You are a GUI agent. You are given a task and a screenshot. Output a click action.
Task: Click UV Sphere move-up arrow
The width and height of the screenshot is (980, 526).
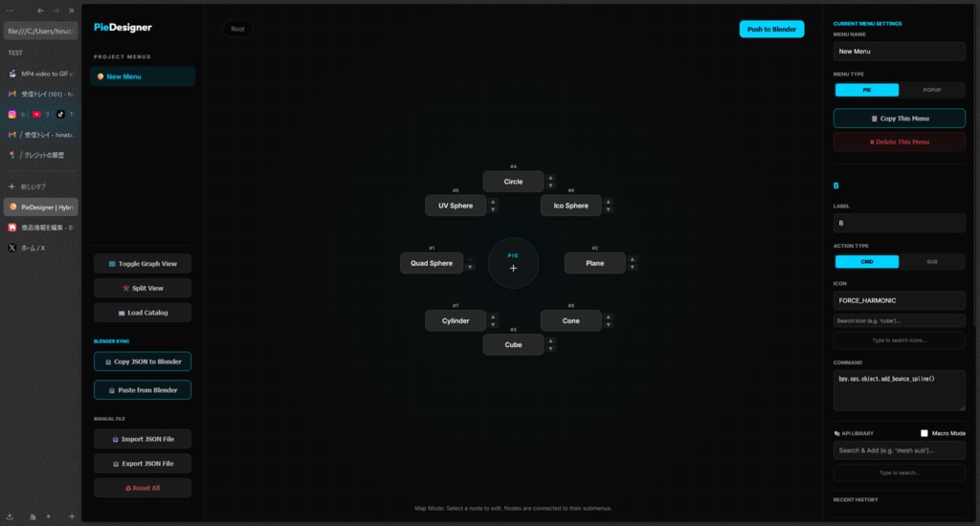tap(493, 202)
